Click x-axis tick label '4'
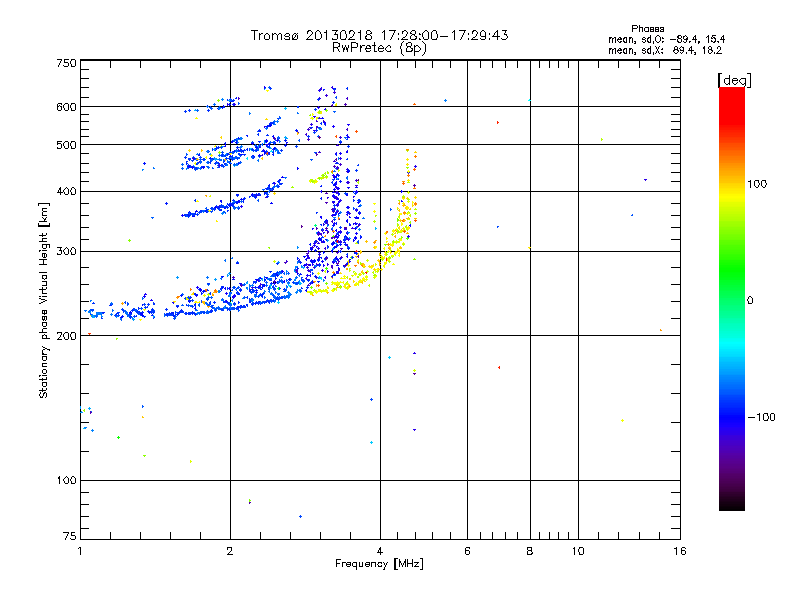Screen dimensions: 800x600 [380, 551]
